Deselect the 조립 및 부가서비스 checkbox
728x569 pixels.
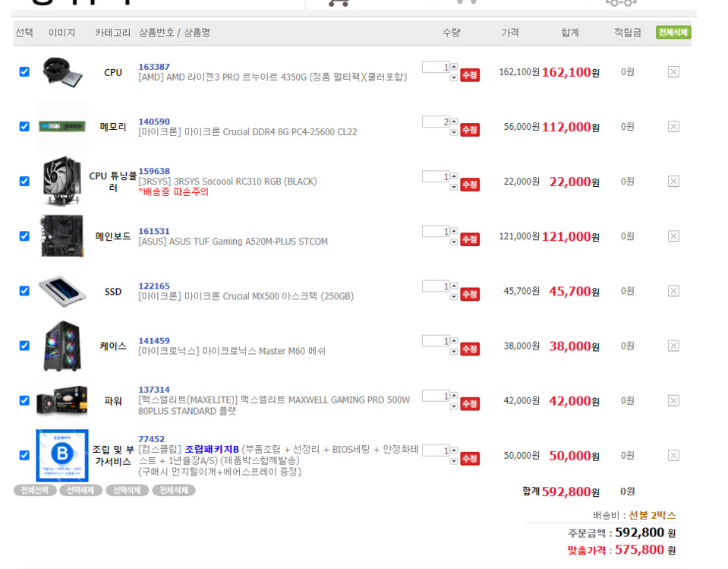pyautogui.click(x=24, y=455)
